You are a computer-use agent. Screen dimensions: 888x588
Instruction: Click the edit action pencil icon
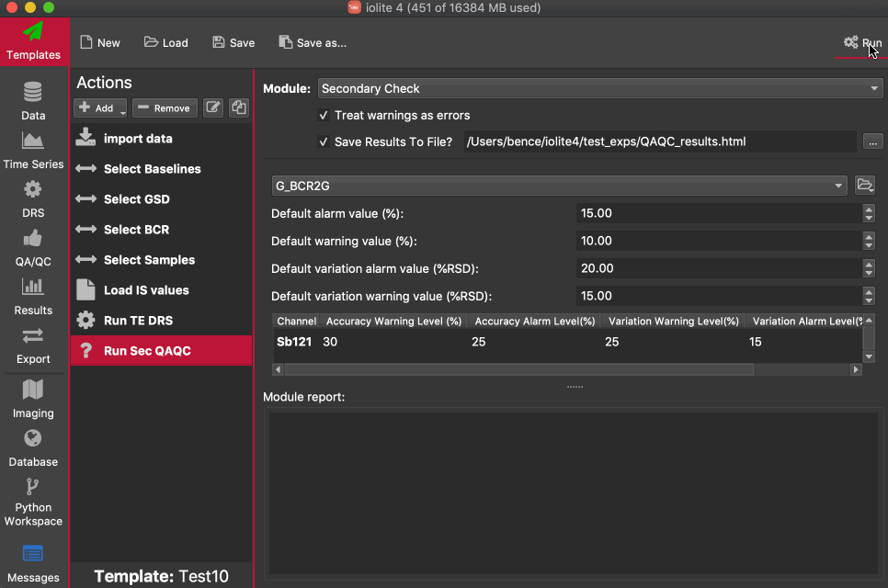click(212, 107)
